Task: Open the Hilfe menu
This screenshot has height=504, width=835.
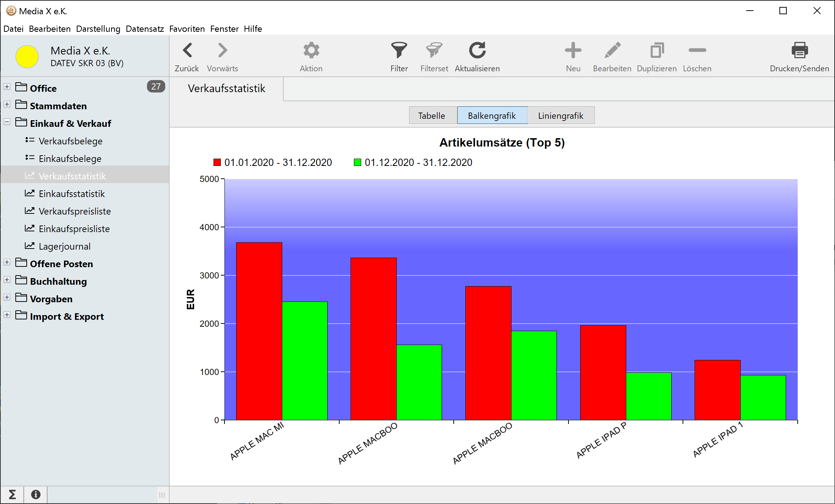Action: click(x=253, y=29)
